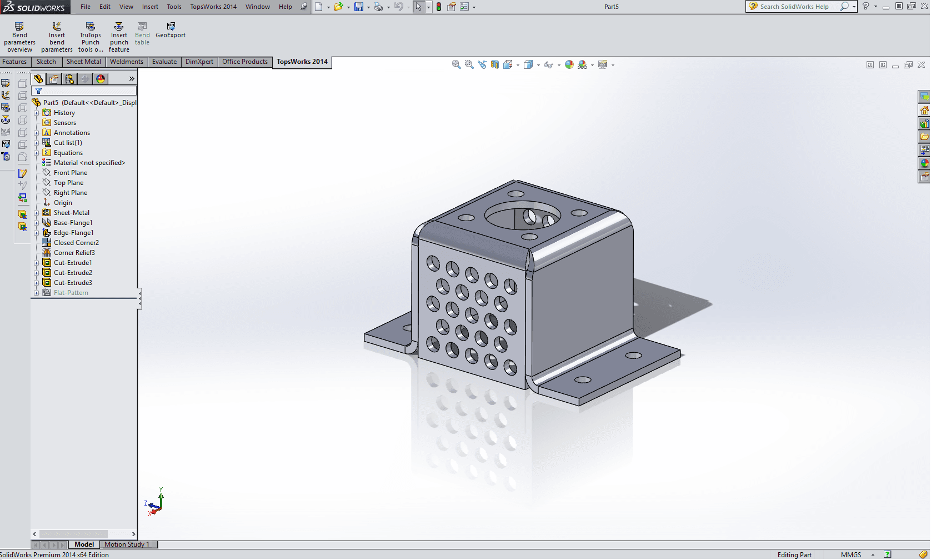Launch the GeoExport tool
The width and height of the screenshot is (931, 560).
[171, 30]
